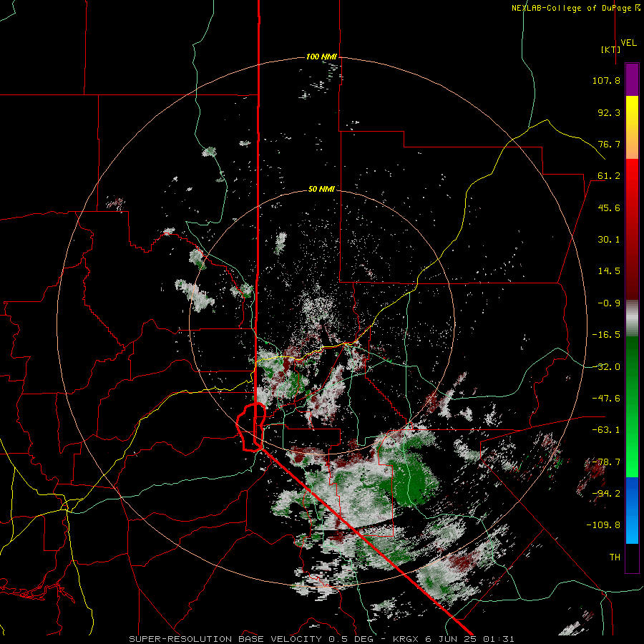Click the gray near-zero segment of color bar
Screen dimensions: 644x644
tap(632, 318)
